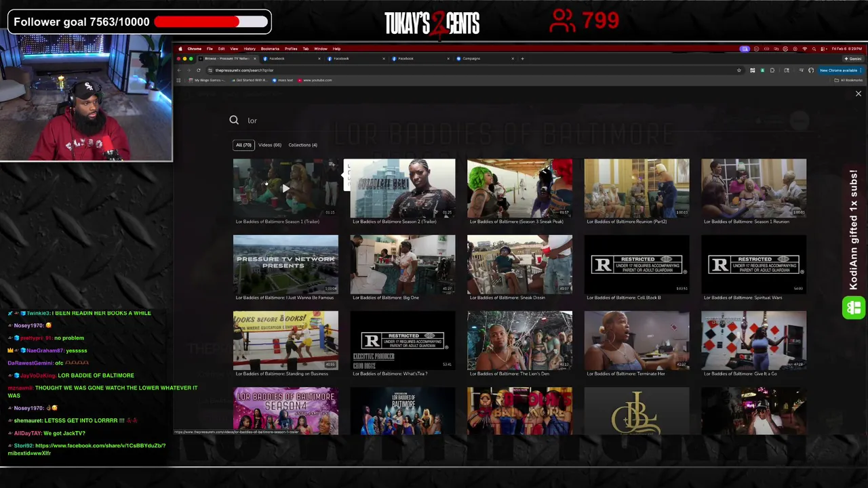Click the add-to-list icon on Season 1 Trailer

click(x=332, y=165)
